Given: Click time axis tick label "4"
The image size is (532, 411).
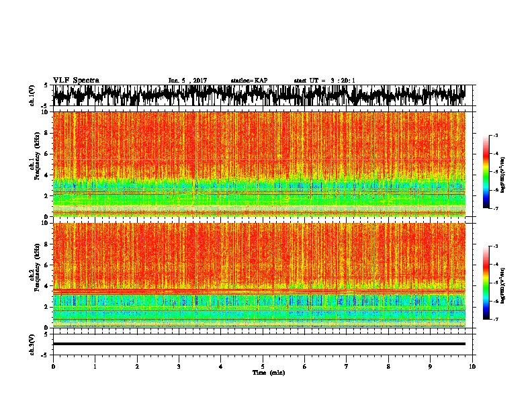Looking at the screenshot, I should pos(221,367).
